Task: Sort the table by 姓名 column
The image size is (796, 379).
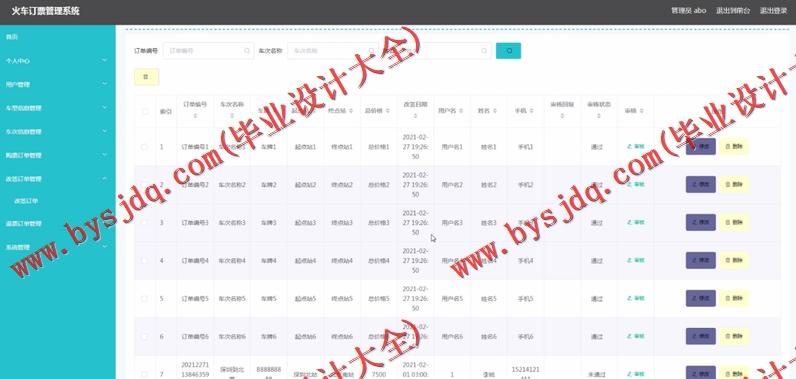Action: 494,111
